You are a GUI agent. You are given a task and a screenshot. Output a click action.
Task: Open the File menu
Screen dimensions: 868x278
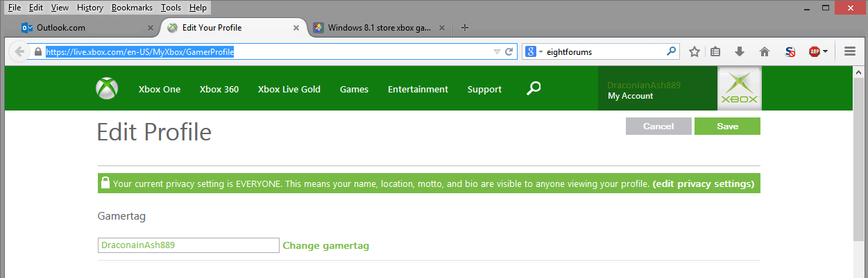point(14,8)
